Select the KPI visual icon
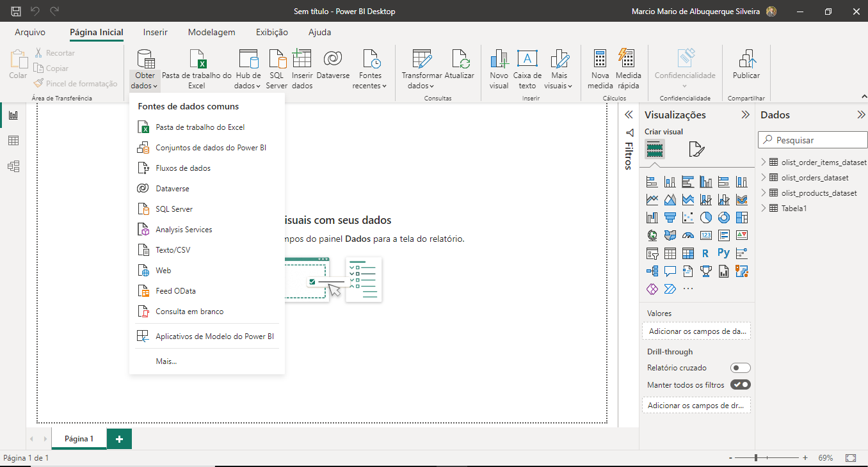This screenshot has height=467, width=868. tap(742, 235)
